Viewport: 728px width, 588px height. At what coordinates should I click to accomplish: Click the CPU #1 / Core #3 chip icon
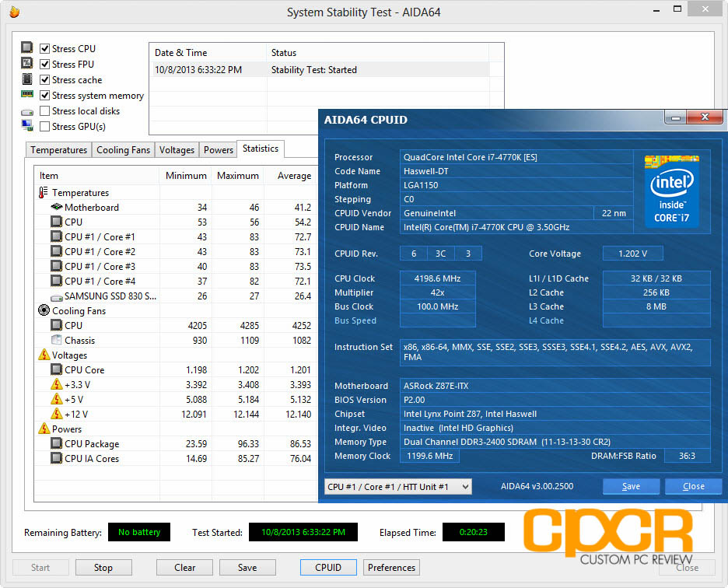(x=56, y=266)
